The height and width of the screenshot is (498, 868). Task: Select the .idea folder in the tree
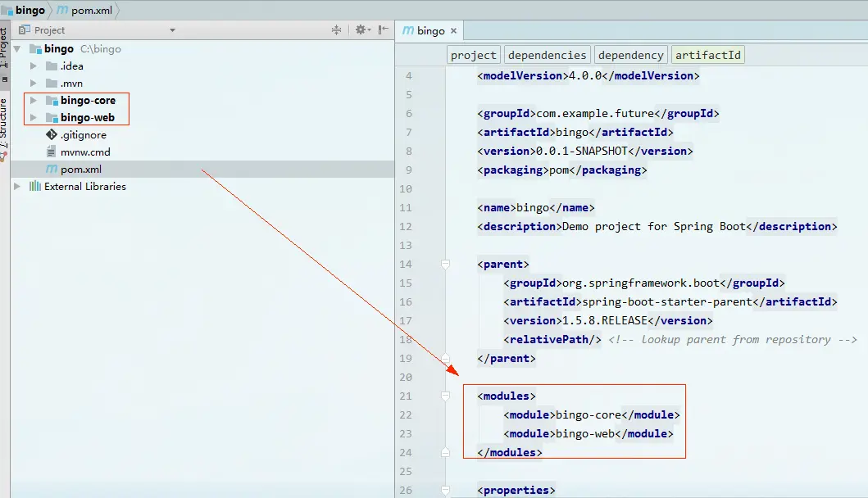[x=72, y=66]
